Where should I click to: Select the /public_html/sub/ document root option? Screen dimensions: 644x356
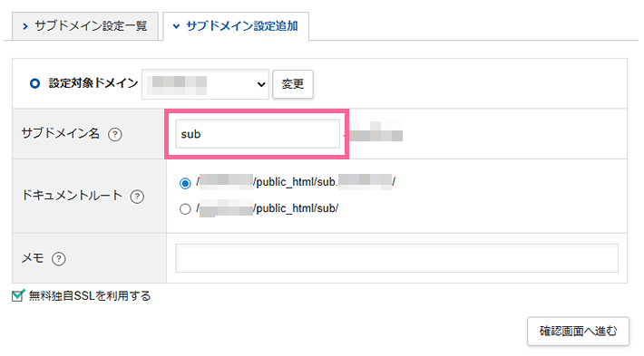click(x=185, y=209)
